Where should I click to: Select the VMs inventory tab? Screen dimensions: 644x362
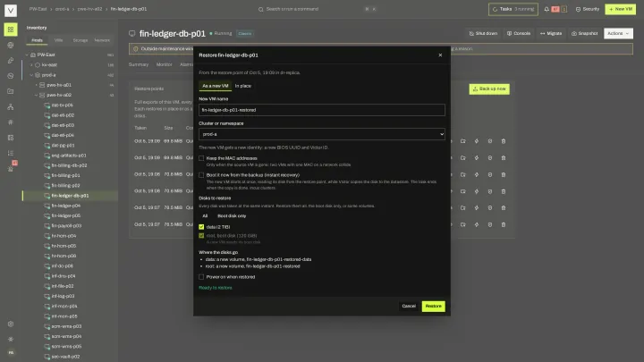pyautogui.click(x=59, y=40)
